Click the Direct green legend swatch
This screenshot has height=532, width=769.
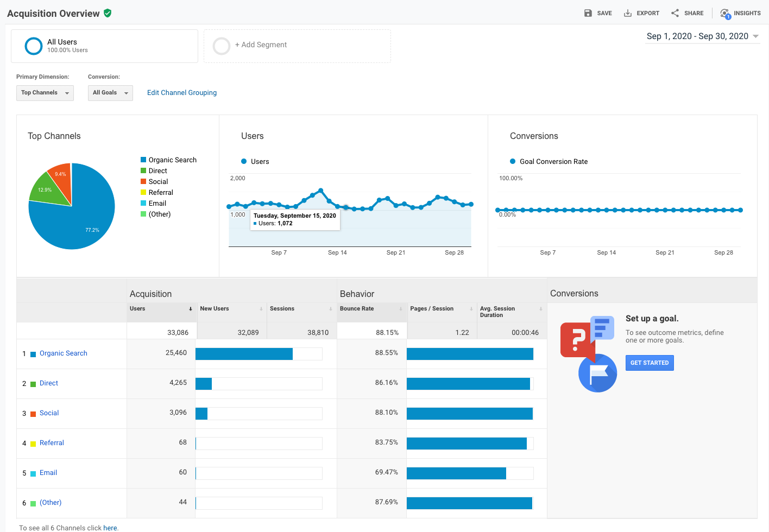143,170
